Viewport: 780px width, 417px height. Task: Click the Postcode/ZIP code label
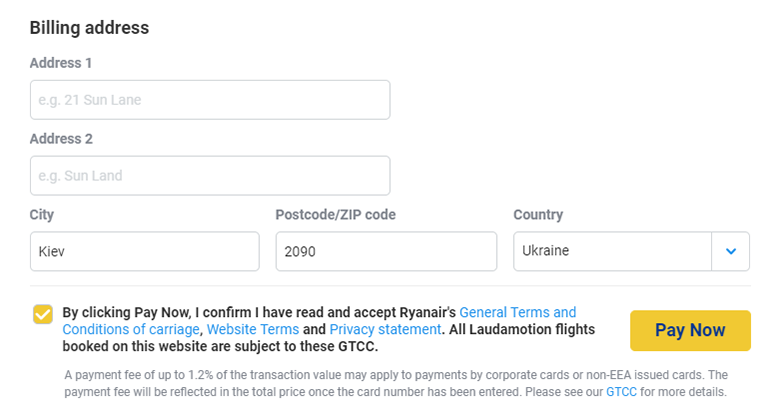336,215
